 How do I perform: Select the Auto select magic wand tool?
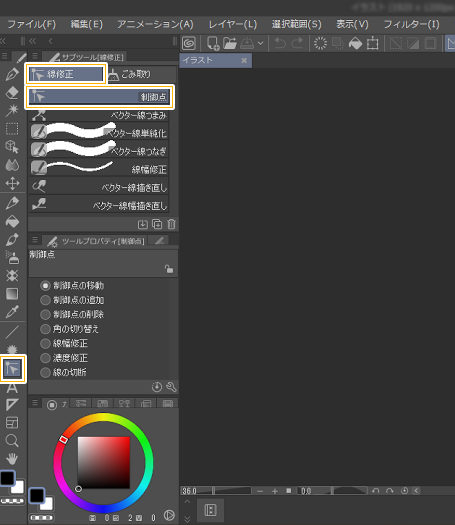tap(12, 110)
